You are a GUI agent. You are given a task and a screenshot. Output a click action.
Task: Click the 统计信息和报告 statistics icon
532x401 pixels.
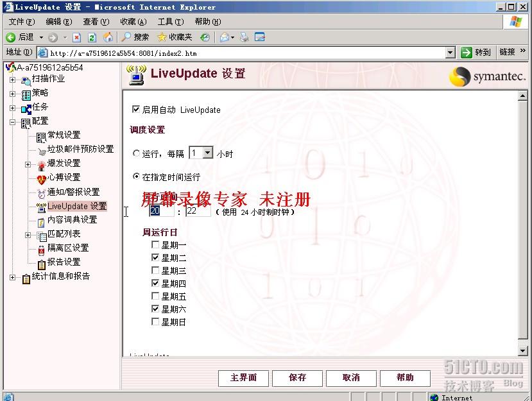26,279
